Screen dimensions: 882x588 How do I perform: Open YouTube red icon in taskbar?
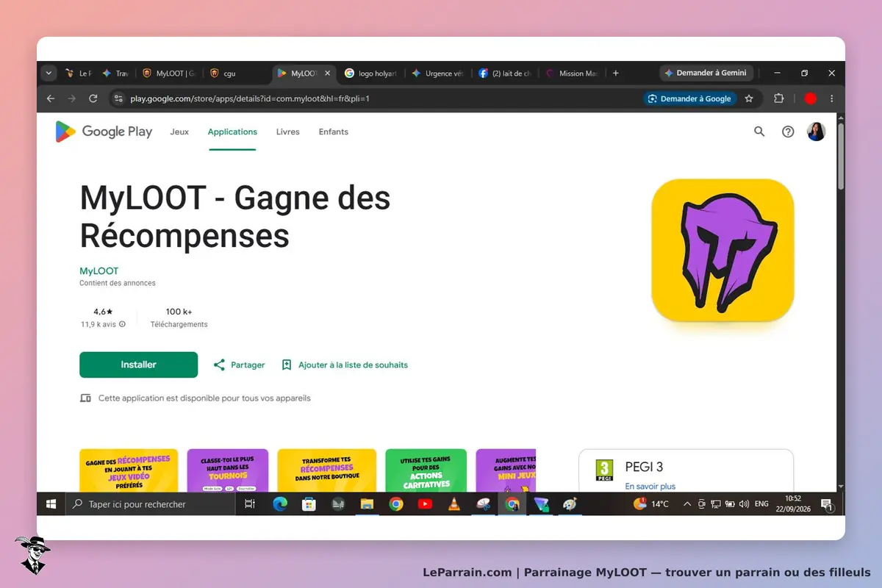click(x=425, y=504)
